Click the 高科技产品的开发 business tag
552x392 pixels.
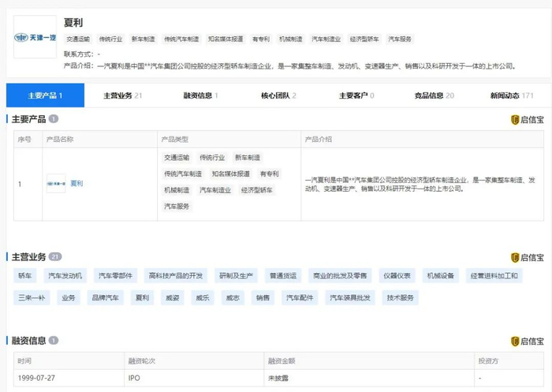click(176, 275)
